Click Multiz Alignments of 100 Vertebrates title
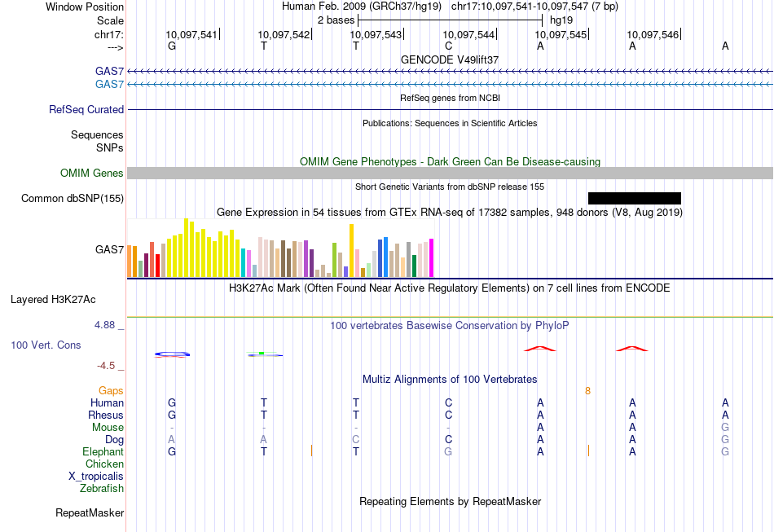 coord(450,379)
